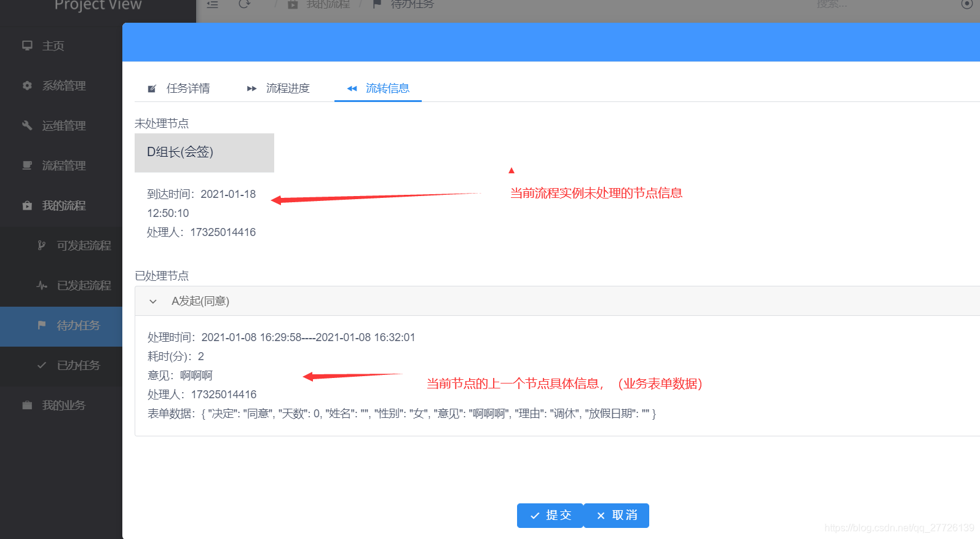Submit the task with 提交 button
This screenshot has width=980, height=539.
(550, 516)
